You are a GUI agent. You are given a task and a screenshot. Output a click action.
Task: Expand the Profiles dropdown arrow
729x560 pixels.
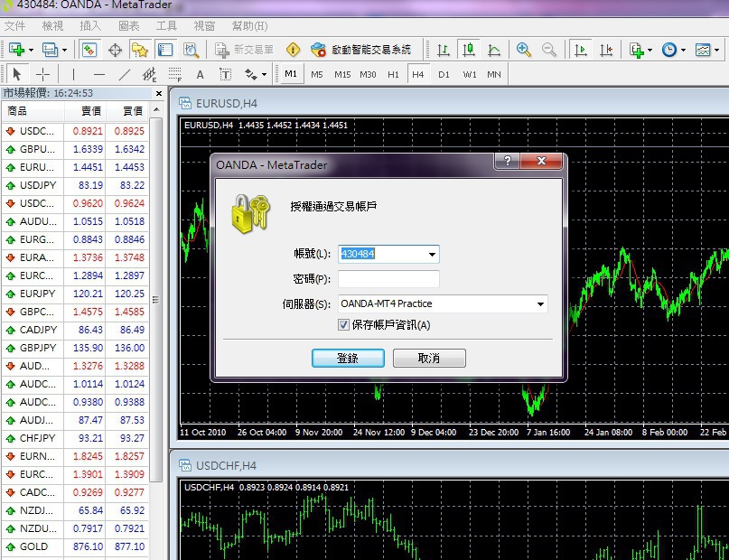pos(65,50)
